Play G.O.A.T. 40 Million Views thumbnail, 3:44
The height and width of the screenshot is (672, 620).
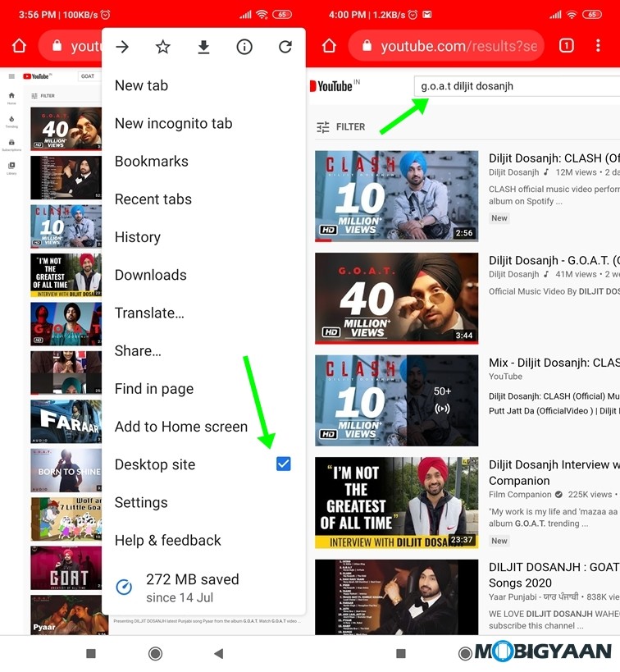point(396,299)
